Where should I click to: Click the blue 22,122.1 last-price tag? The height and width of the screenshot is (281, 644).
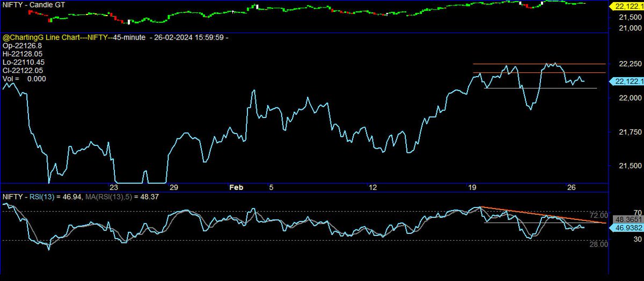[627, 82]
